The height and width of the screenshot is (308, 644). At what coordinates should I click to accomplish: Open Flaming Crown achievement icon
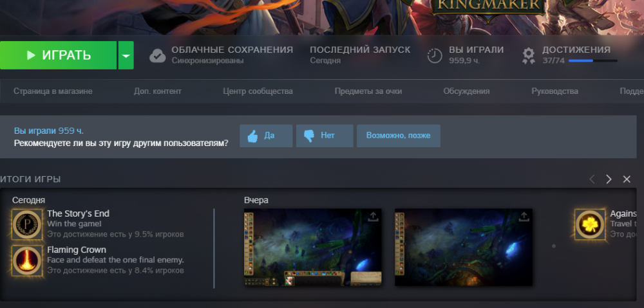pyautogui.click(x=27, y=261)
